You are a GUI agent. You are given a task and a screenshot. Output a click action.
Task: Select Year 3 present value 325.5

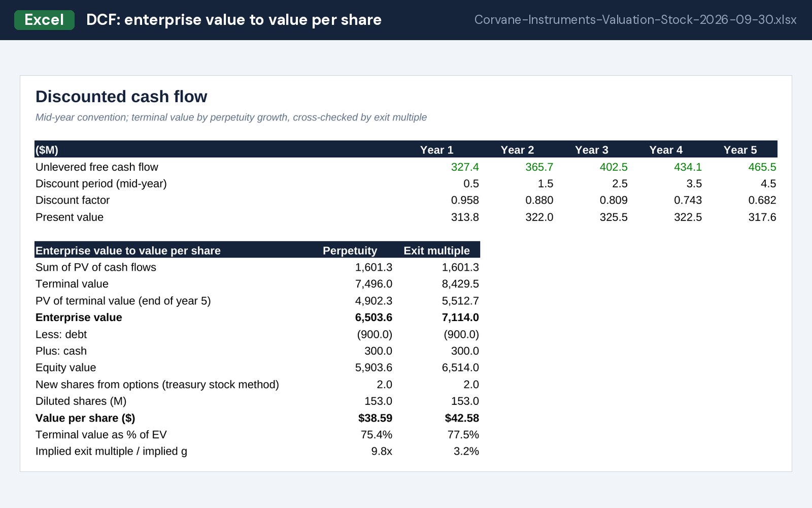point(614,217)
